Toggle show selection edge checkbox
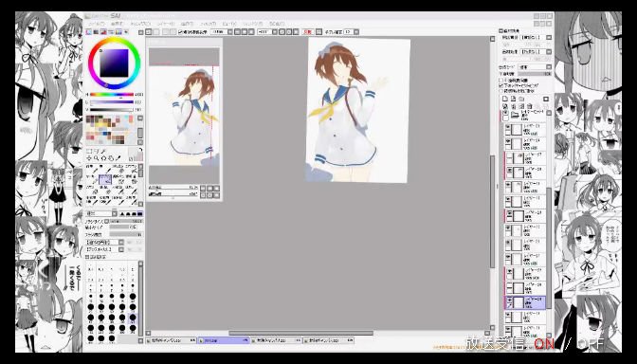 click(x=180, y=32)
